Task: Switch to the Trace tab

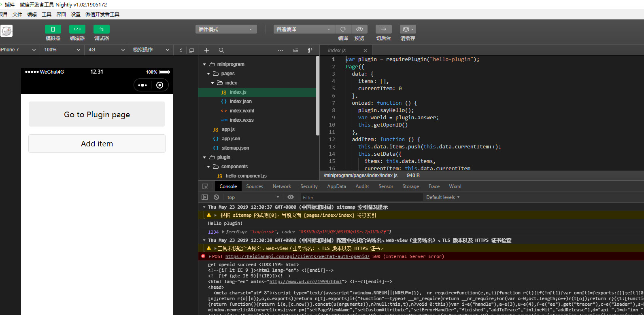Action: coord(434,186)
